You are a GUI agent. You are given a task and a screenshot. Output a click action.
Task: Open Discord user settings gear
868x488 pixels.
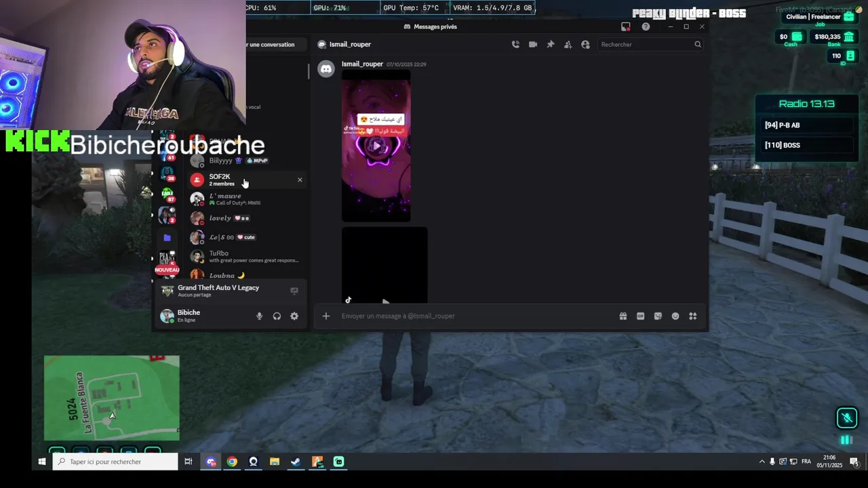pyautogui.click(x=294, y=316)
